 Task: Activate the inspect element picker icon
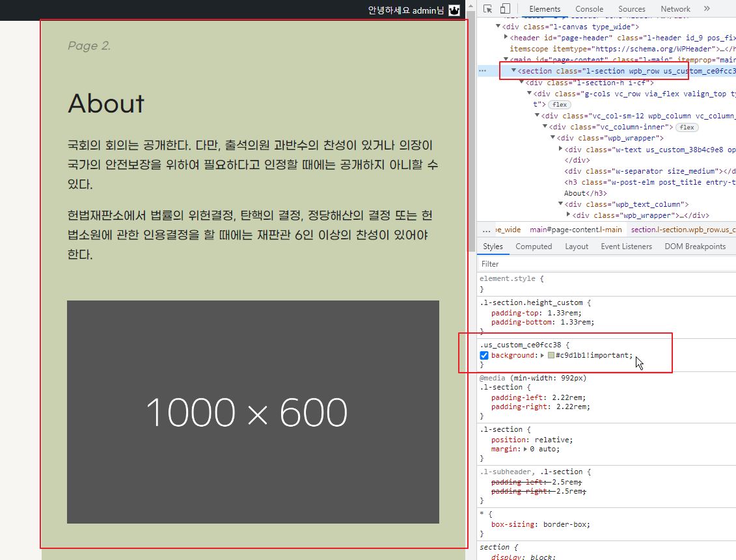[x=487, y=9]
